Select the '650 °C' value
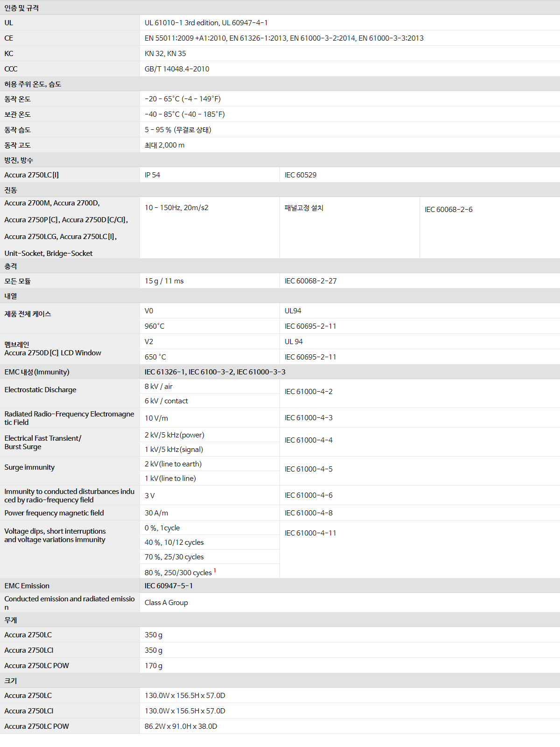The image size is (560, 747). 155,357
